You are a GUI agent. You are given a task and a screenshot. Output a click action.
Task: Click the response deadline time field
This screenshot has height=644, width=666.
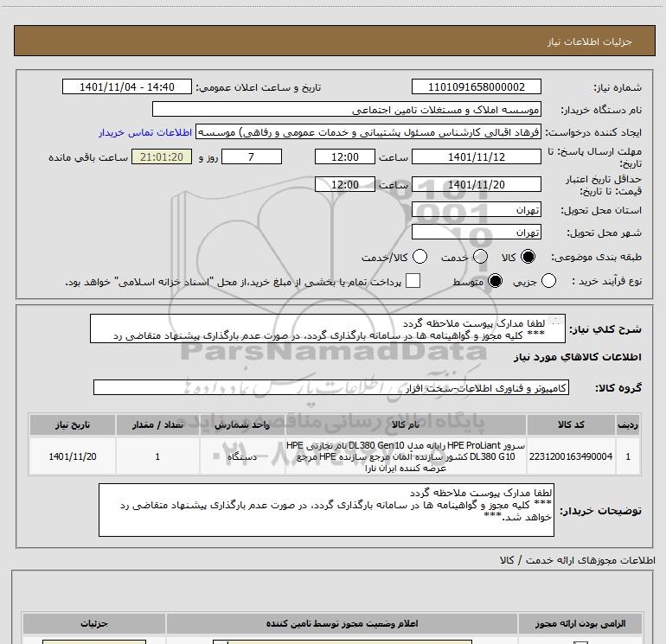pos(345,156)
